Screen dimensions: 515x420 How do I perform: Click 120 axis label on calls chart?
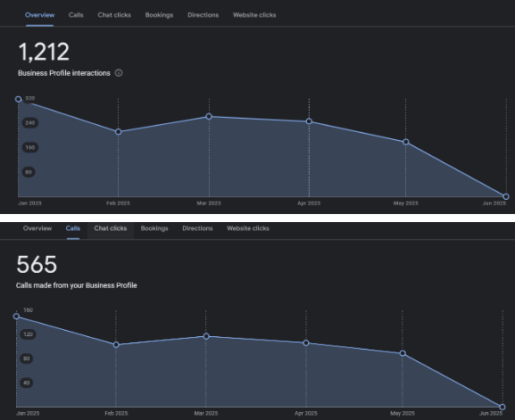[28, 334]
